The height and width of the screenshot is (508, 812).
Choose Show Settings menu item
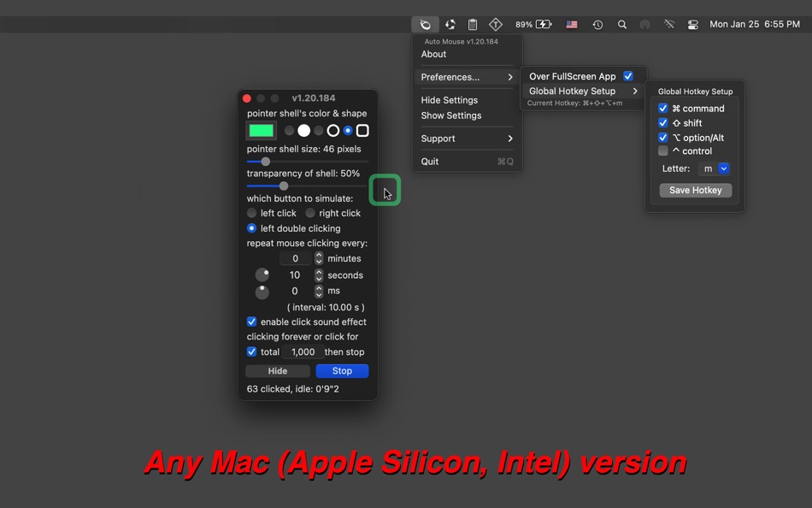coord(451,115)
